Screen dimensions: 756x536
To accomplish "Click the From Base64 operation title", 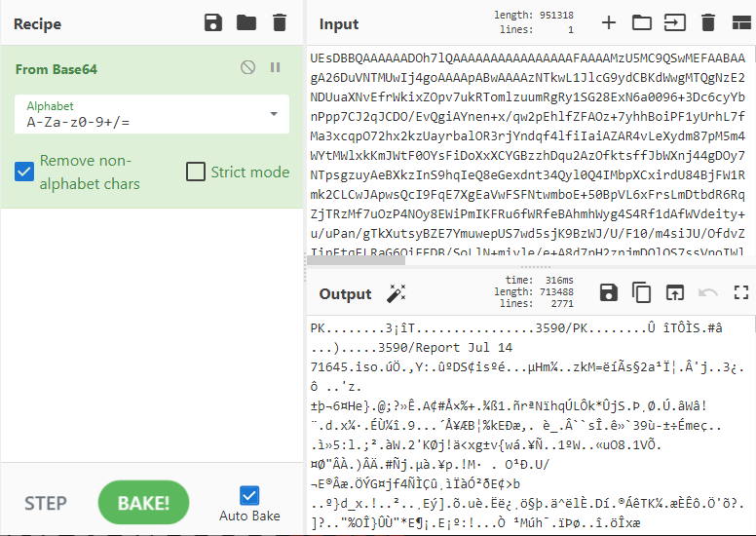I will tap(57, 69).
